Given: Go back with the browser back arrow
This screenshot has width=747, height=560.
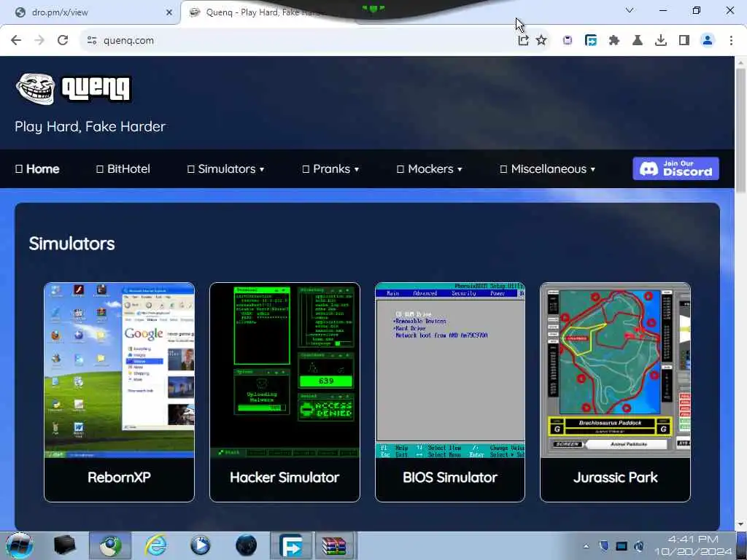Looking at the screenshot, I should 16,40.
